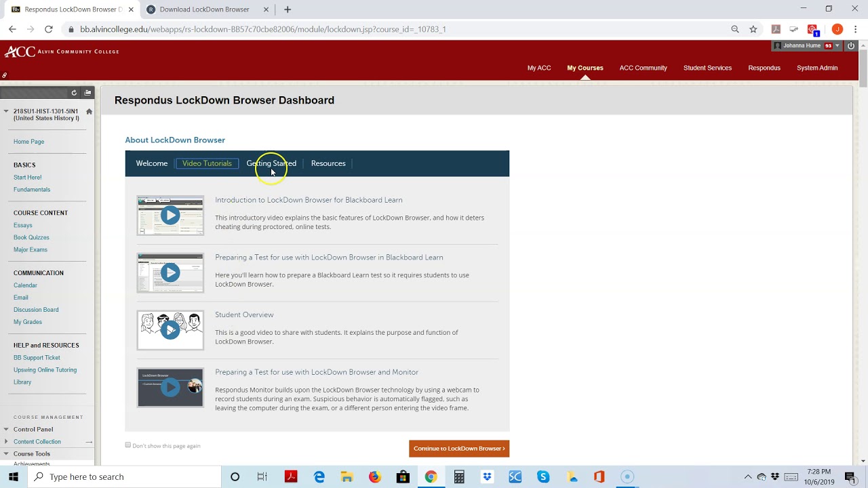Open the Chrome profile avatar J
The image size is (868, 488).
click(837, 29)
